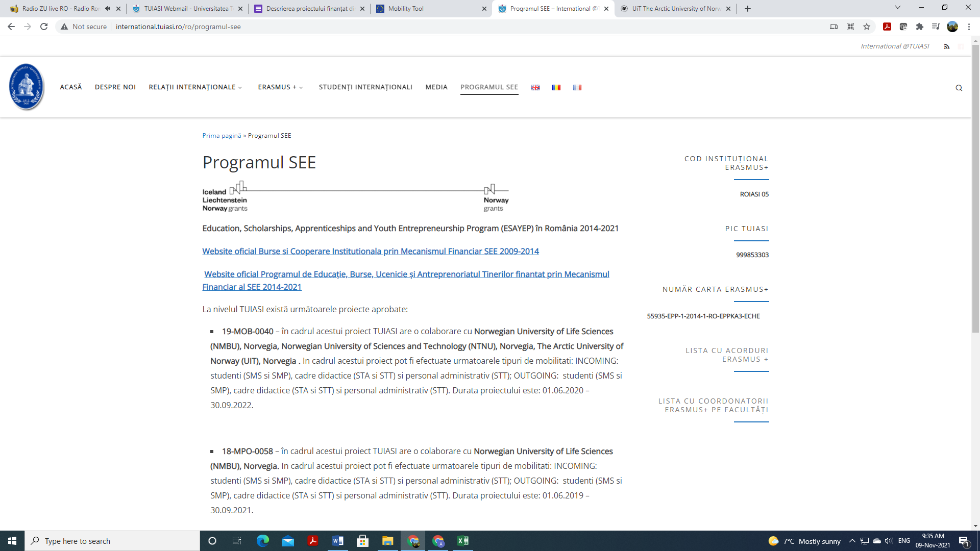Open Lista cu coordonatorii Erasmus+ pe facultăți
The image size is (980, 551).
pos(713,406)
